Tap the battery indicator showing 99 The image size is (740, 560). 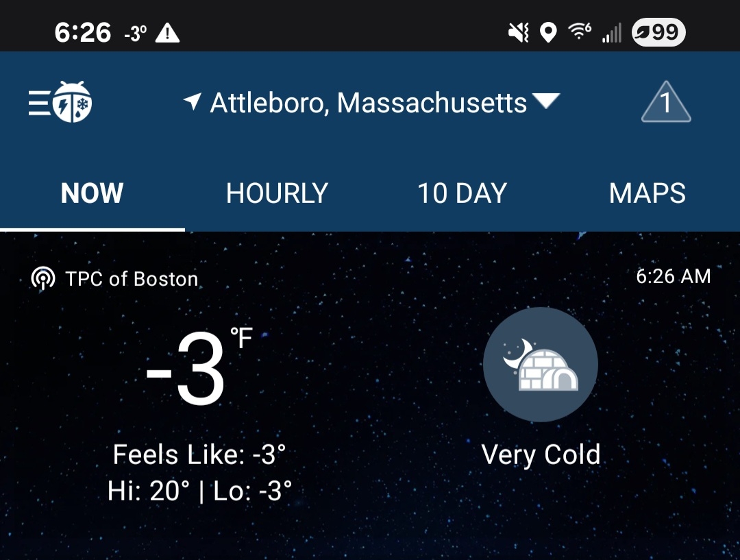658,32
